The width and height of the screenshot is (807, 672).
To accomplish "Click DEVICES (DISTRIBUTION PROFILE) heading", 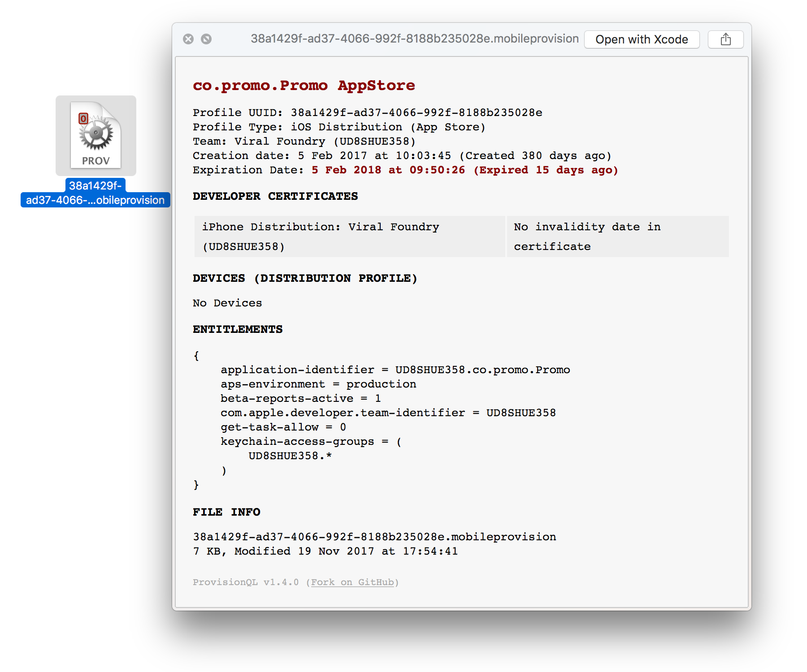I will pos(305,278).
